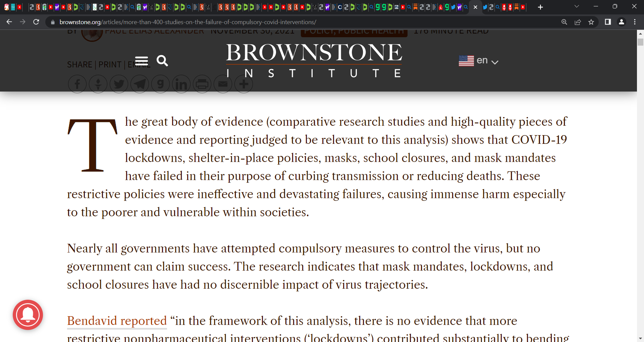Open a new tab with plus button
The image size is (644, 342).
(x=540, y=7)
